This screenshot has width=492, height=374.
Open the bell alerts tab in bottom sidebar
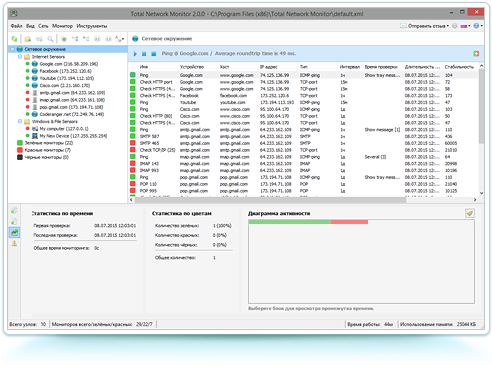point(14,244)
